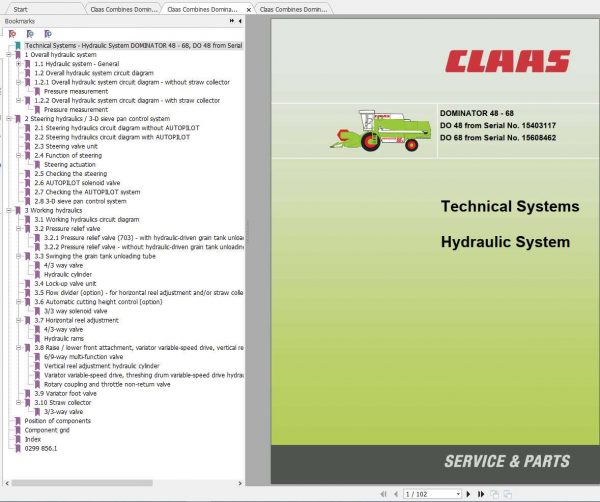600x502 pixels.
Task: Click the first bookmark options icon
Action: click(12, 34)
